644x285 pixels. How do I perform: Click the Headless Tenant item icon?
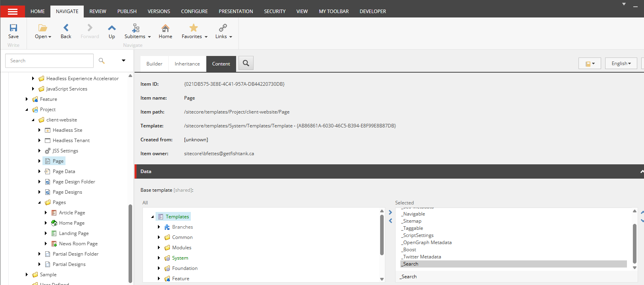[48, 141]
